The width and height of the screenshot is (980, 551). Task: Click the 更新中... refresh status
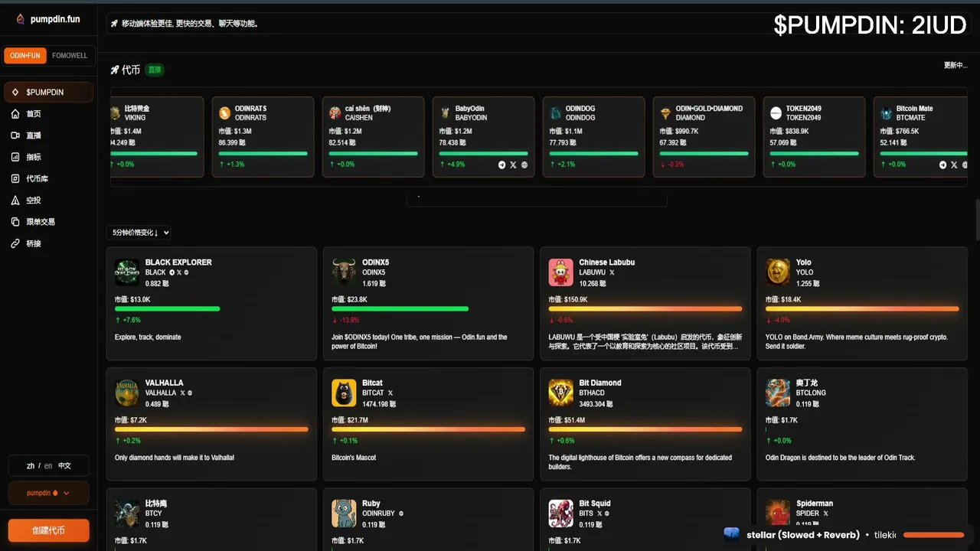(x=955, y=65)
